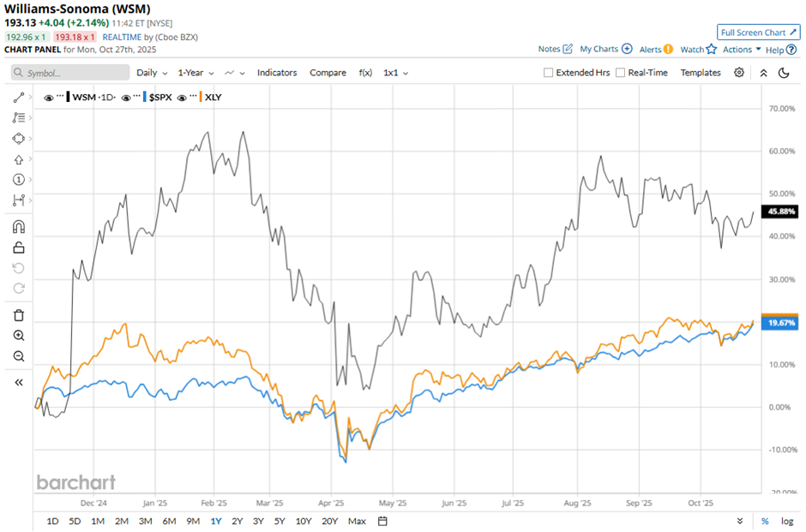Select the Max time range
Screen dimensions: 806x532
click(x=357, y=521)
